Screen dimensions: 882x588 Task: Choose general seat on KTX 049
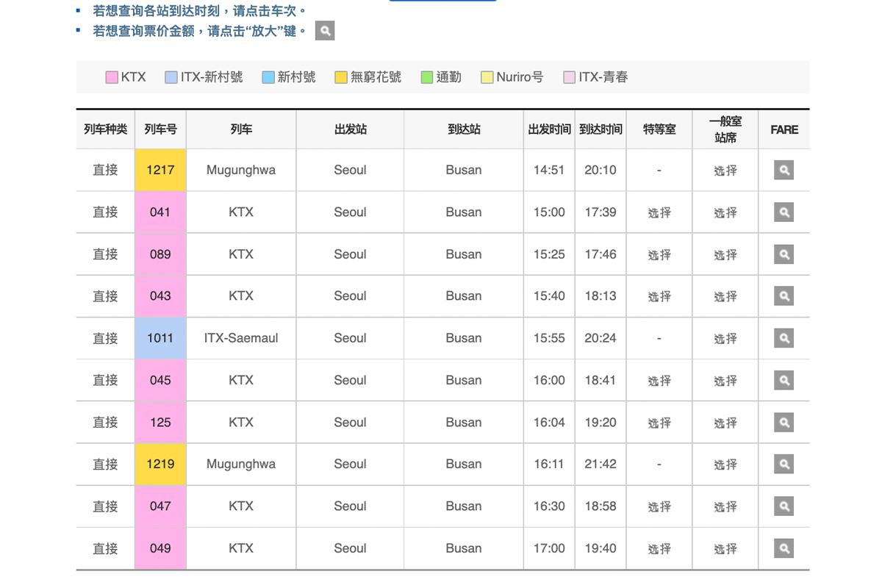click(725, 548)
